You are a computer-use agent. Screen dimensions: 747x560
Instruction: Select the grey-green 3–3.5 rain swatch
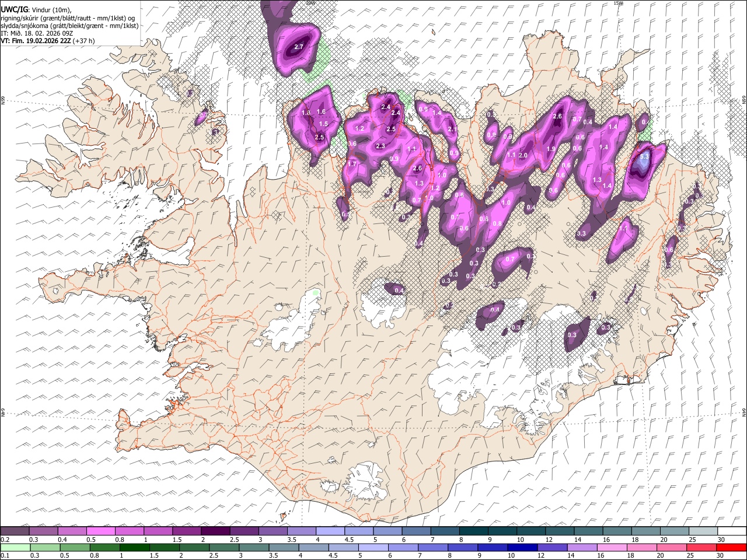pyautogui.click(x=254, y=547)
